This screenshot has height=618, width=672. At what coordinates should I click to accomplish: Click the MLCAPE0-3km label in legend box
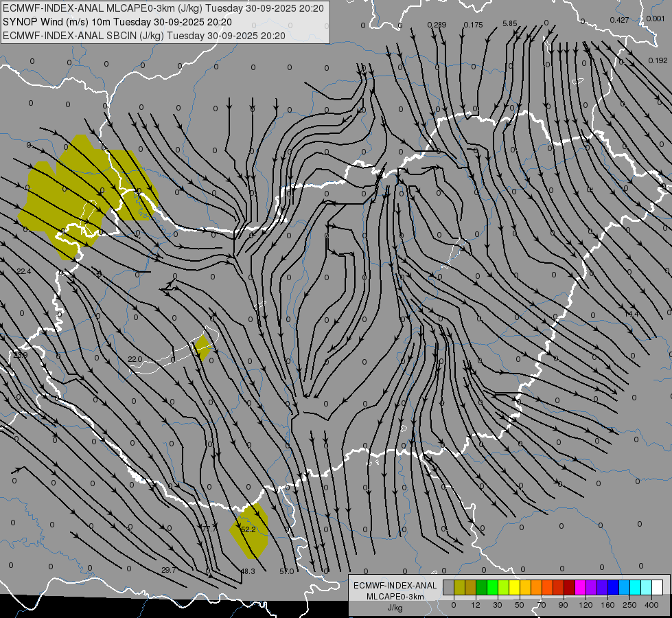point(395,597)
